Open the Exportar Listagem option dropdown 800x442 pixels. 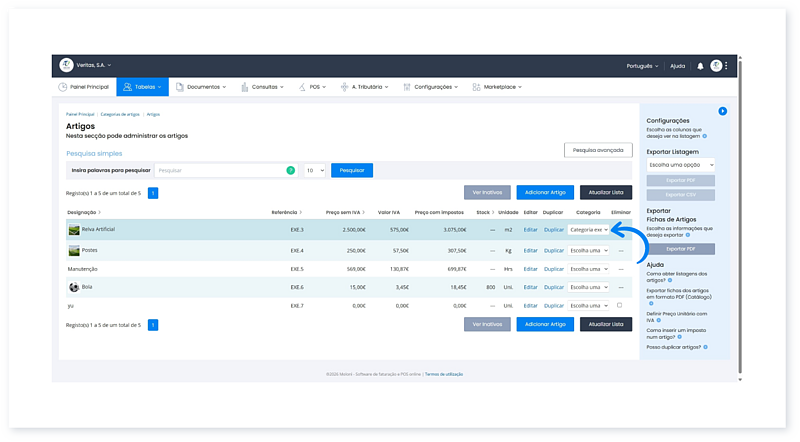[x=680, y=164]
